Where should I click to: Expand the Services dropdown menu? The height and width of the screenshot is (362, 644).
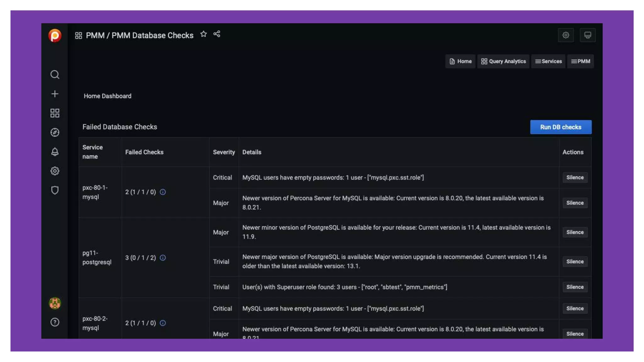point(548,61)
